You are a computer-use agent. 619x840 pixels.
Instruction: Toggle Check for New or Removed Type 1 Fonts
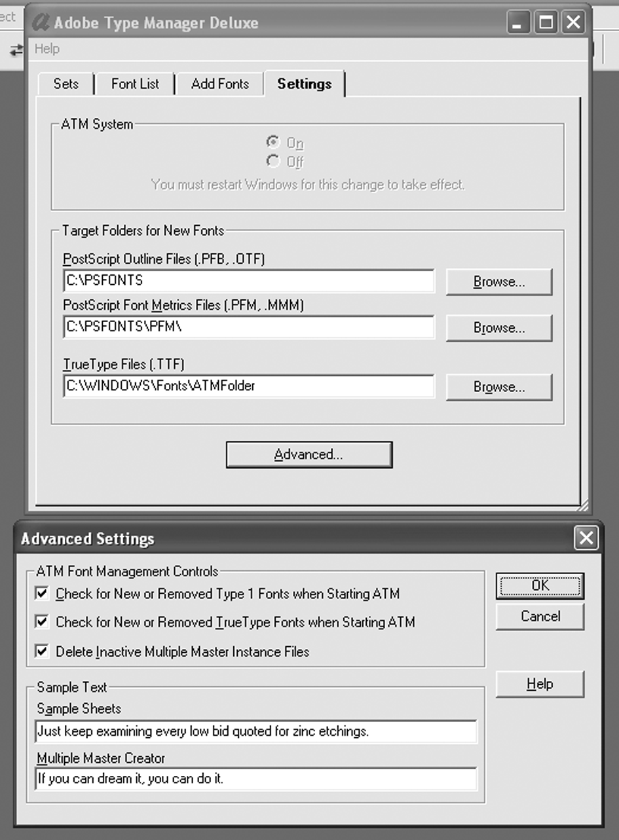(x=42, y=593)
